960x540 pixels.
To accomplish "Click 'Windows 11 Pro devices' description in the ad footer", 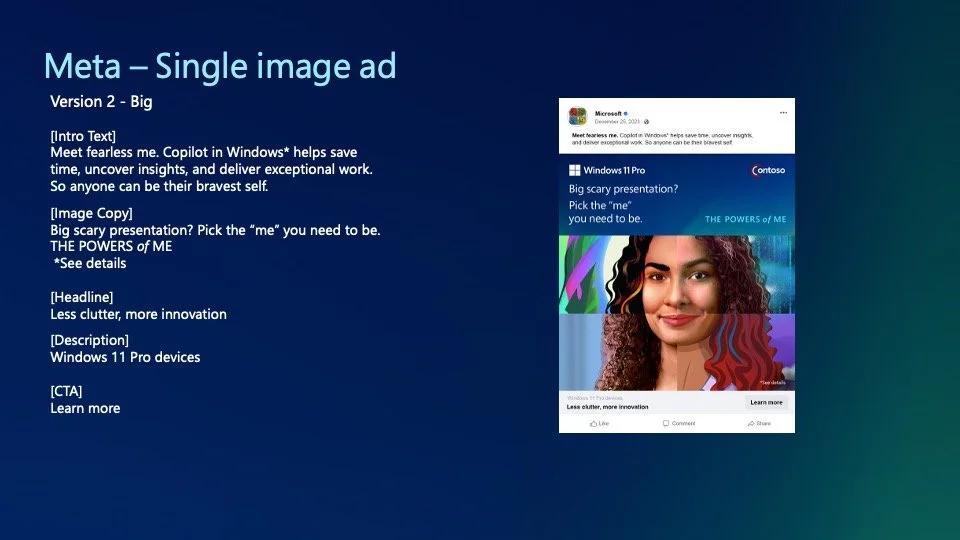I will pos(594,398).
